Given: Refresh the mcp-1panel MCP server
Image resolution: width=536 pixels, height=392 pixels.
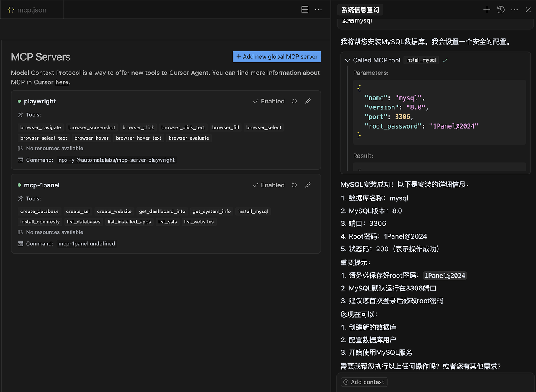Looking at the screenshot, I should coord(294,185).
